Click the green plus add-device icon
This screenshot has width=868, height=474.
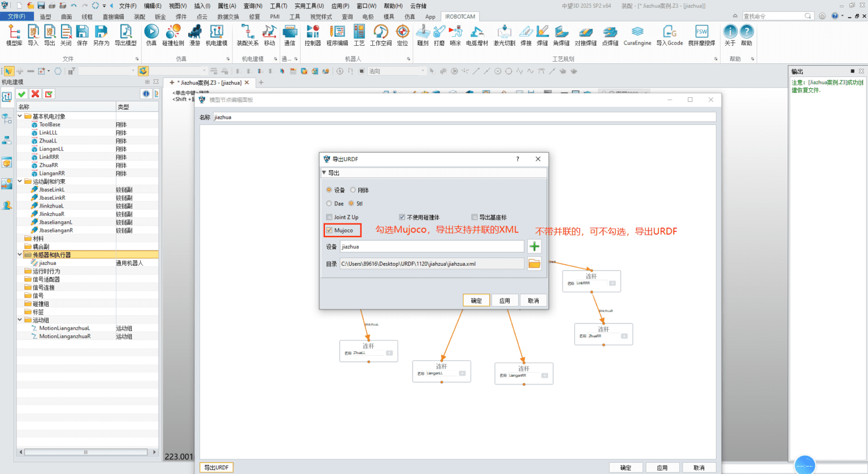(535, 247)
